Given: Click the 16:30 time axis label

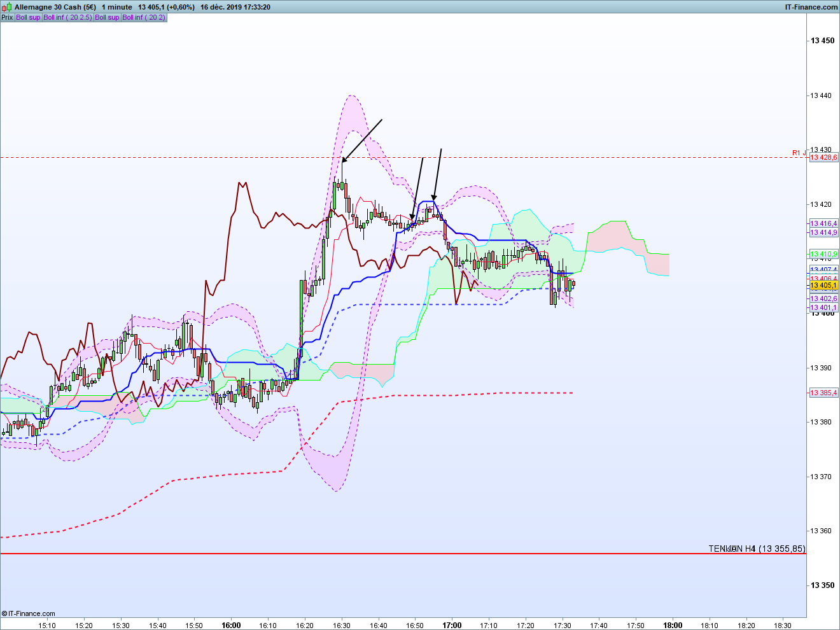Looking at the screenshot, I should 342,626.
